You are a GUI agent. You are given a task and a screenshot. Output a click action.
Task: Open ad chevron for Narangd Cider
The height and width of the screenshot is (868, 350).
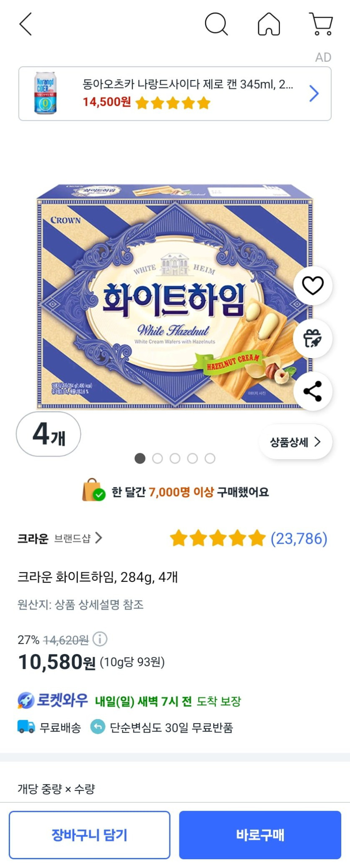click(x=314, y=94)
